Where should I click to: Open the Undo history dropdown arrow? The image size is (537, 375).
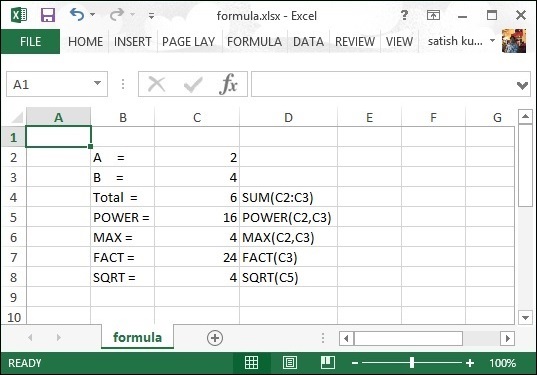(92, 15)
